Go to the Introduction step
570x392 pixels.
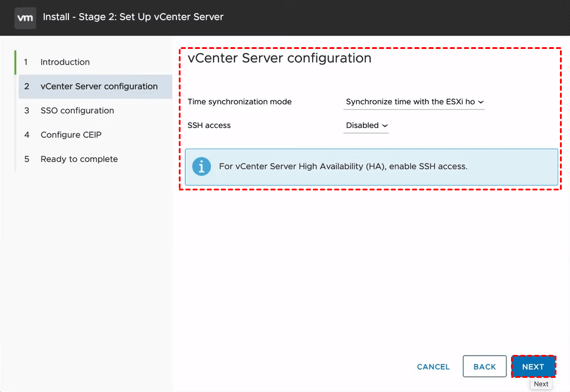(x=65, y=62)
